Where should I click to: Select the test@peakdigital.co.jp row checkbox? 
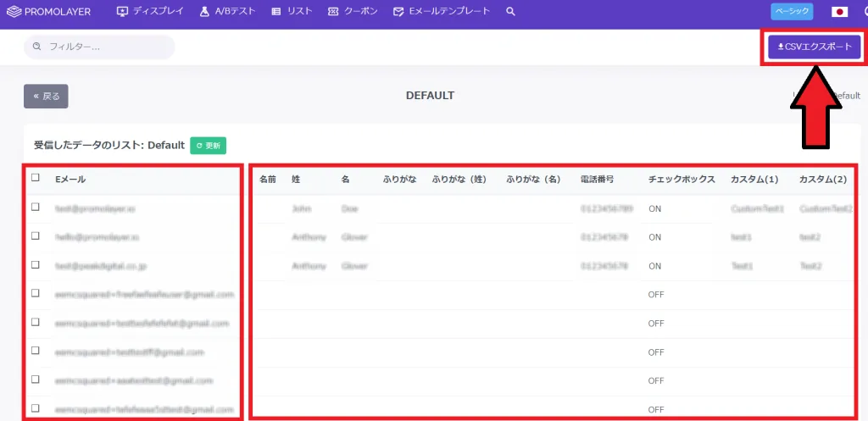coord(36,264)
